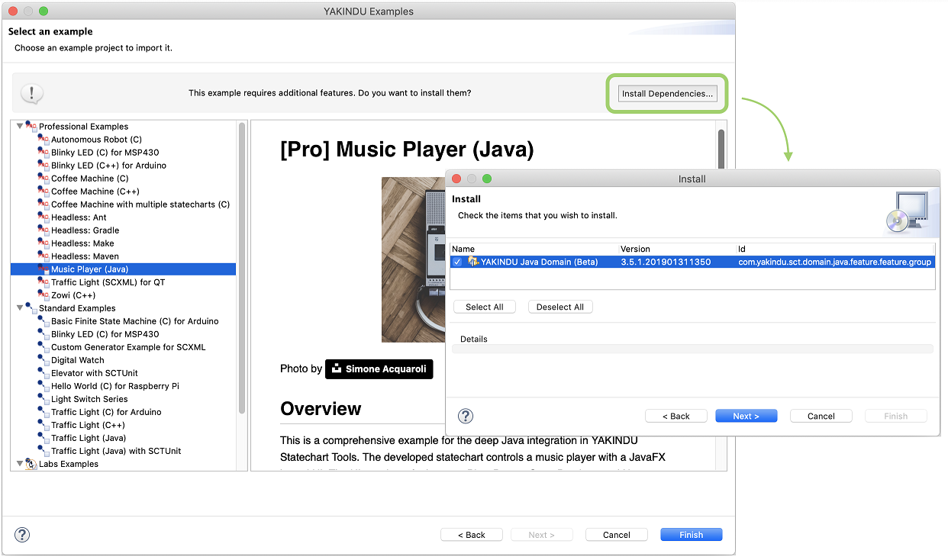Screen dimensions: 948x560
Task: Select Custom Generator Example for SCXML
Action: [128, 347]
